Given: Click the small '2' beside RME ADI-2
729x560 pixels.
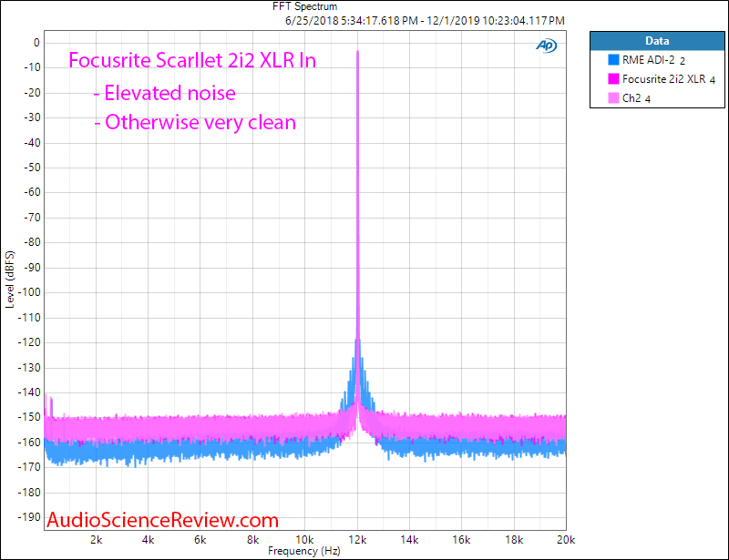Looking at the screenshot, I should pyautogui.click(x=682, y=61).
